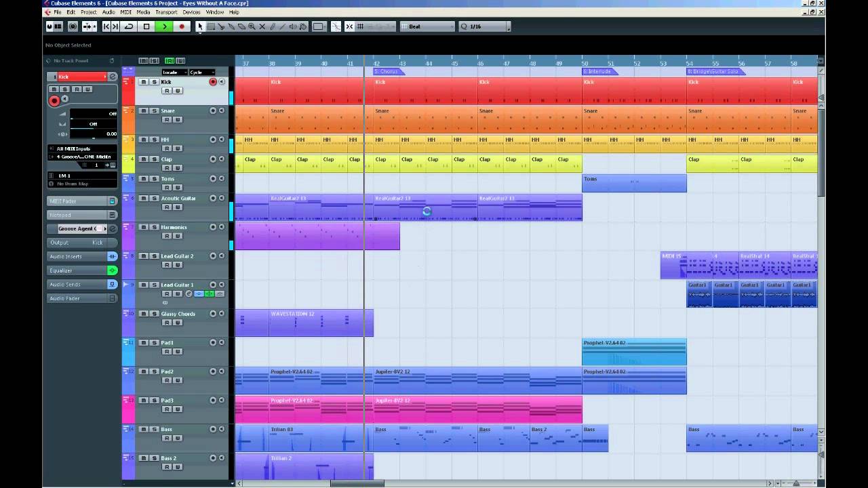Start recording with the transport Record button
This screenshot has height=488, width=868.
[x=181, y=26]
